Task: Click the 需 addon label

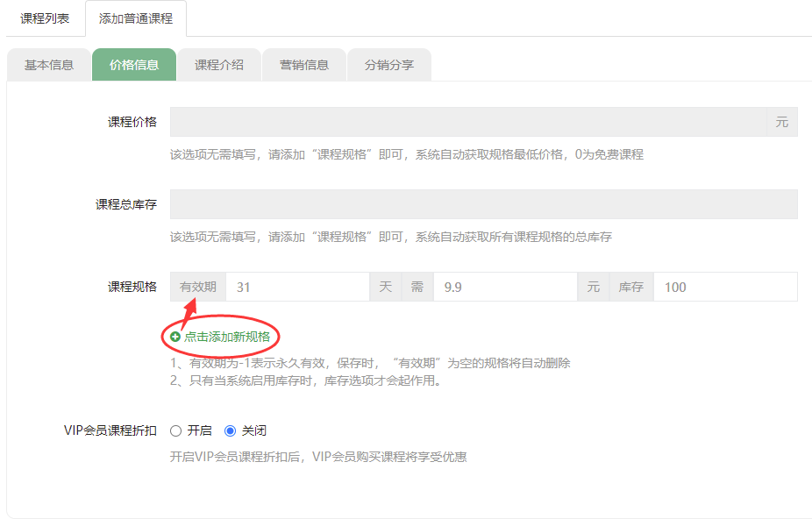Action: coord(417,287)
